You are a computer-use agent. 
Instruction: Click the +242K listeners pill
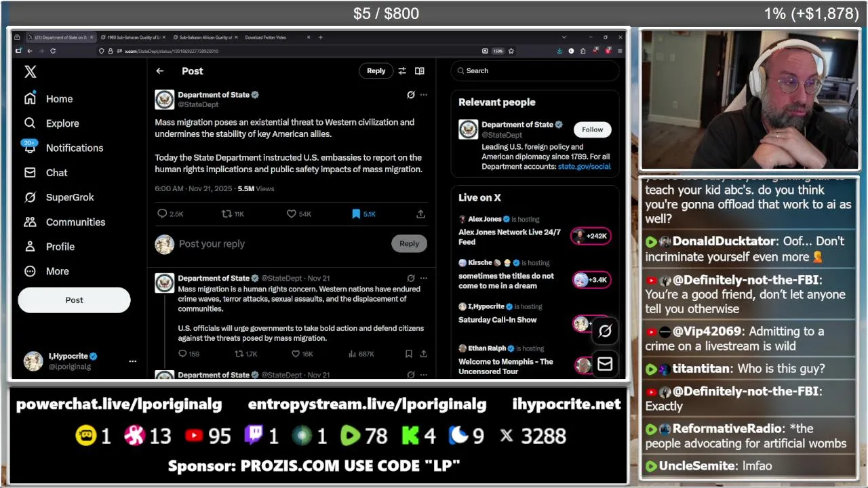(591, 236)
